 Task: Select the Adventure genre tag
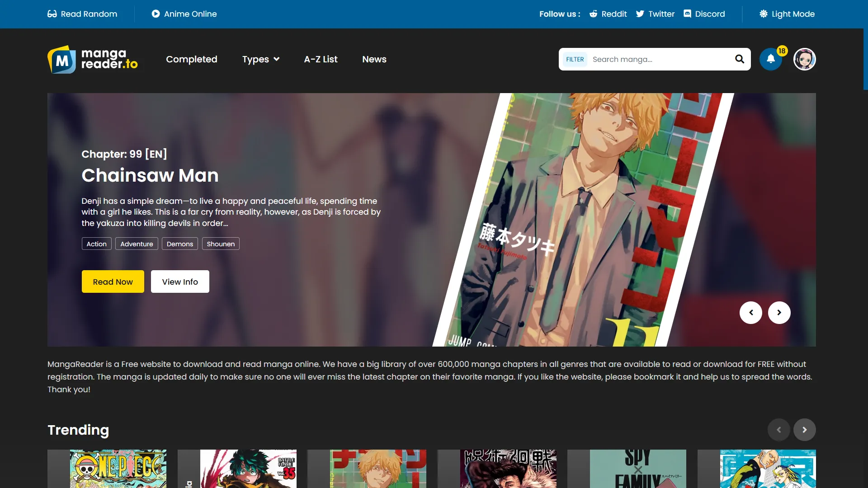tap(137, 244)
